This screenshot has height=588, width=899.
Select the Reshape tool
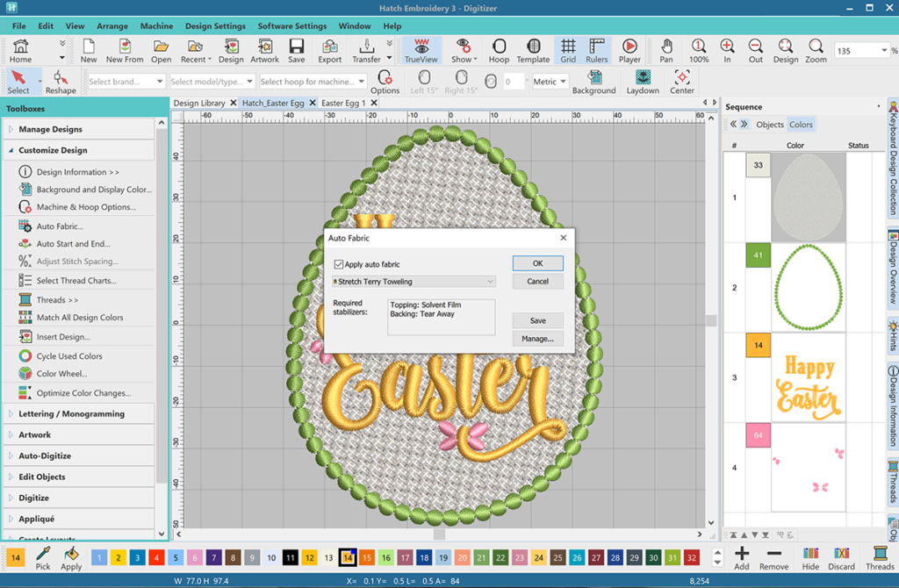click(61, 82)
